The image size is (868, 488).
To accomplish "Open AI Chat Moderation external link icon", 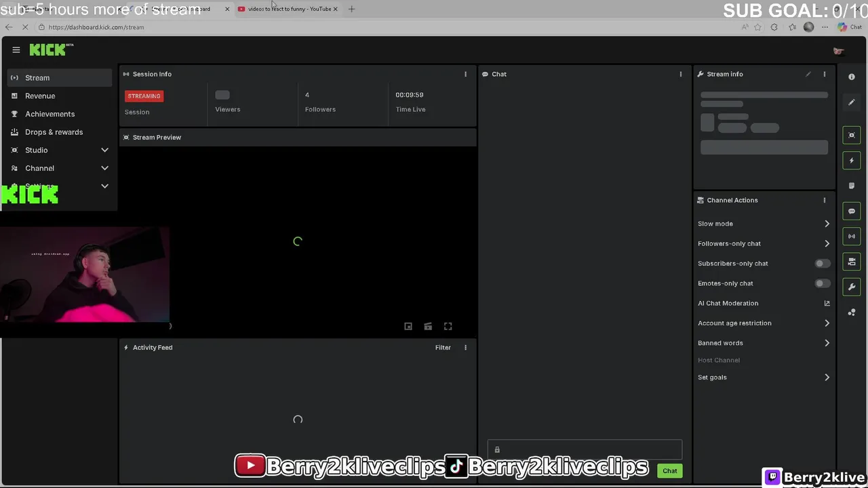I will 827,303.
